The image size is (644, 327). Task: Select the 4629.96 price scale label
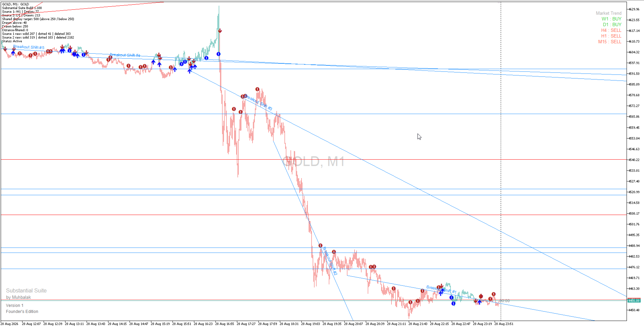coord(634,9)
